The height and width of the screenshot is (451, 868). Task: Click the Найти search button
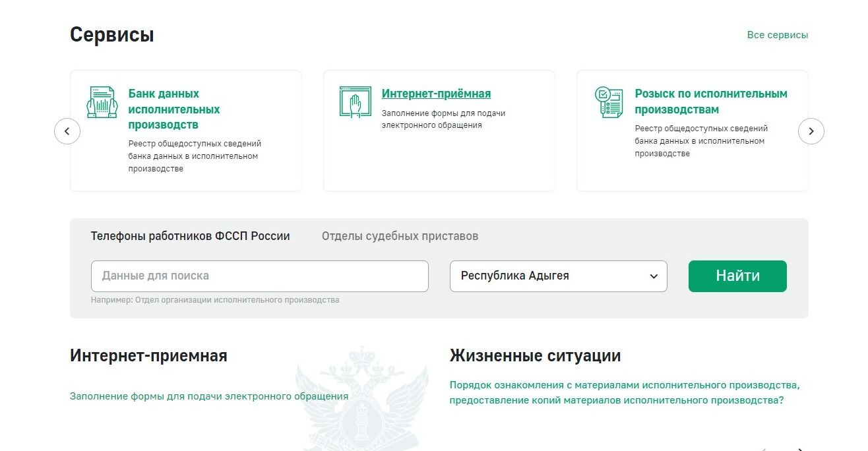[x=737, y=276]
